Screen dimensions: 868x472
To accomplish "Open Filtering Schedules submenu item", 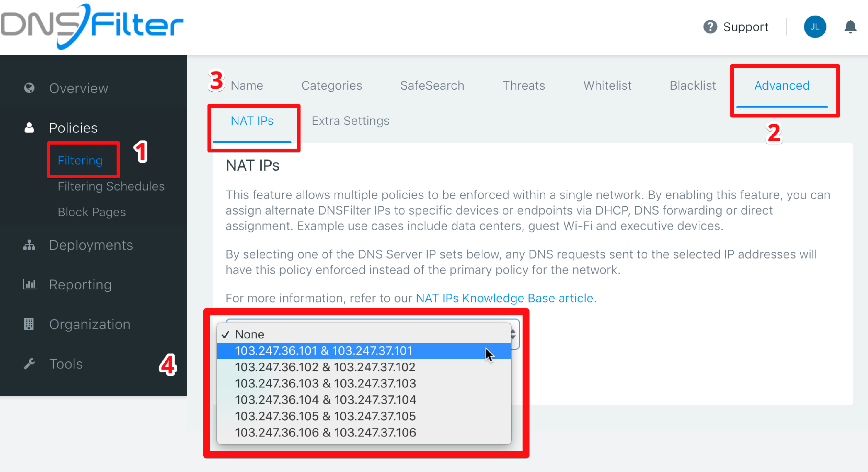I will (111, 186).
